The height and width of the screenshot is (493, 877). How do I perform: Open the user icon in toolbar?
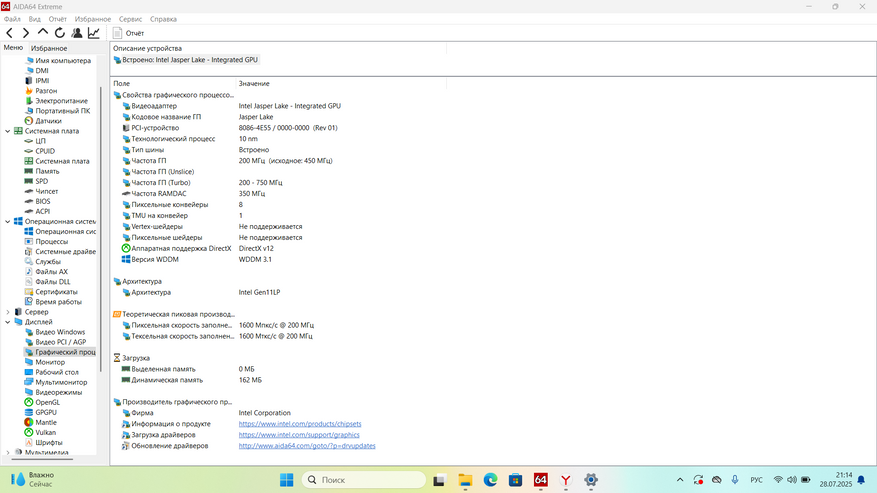(x=77, y=33)
